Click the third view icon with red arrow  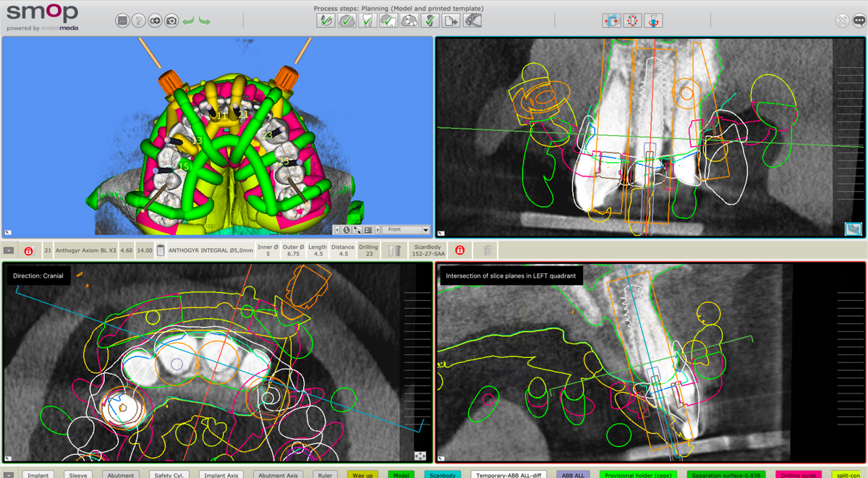click(653, 21)
